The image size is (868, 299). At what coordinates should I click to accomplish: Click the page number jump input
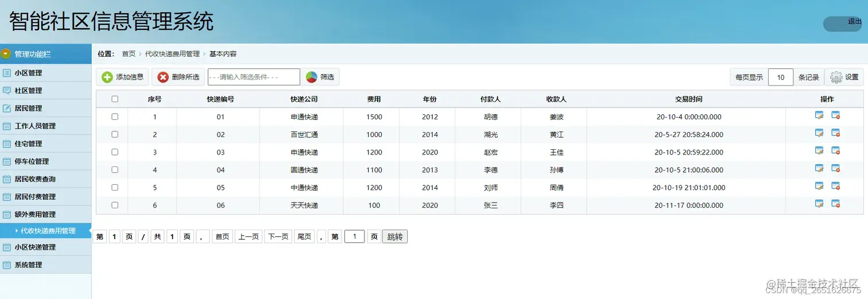[x=354, y=236]
